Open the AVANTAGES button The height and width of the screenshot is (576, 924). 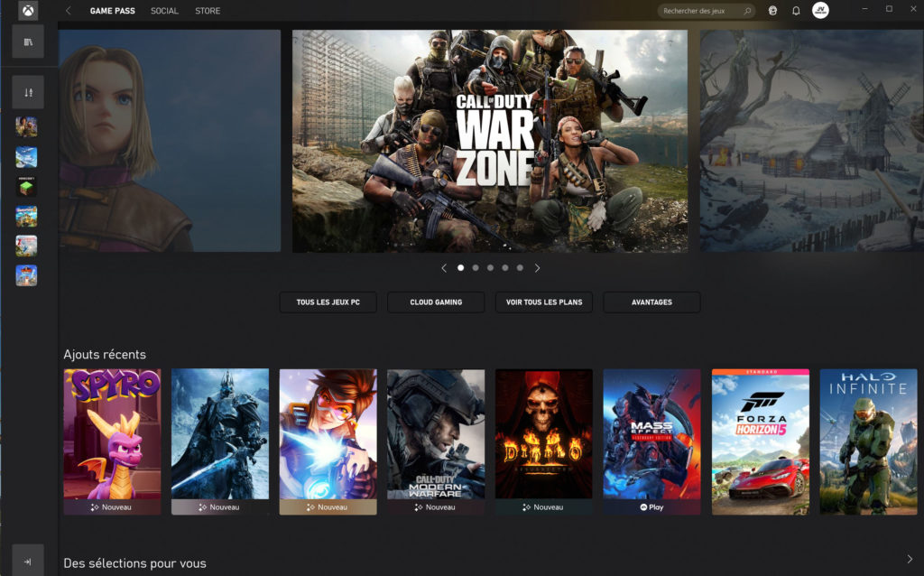(x=651, y=302)
